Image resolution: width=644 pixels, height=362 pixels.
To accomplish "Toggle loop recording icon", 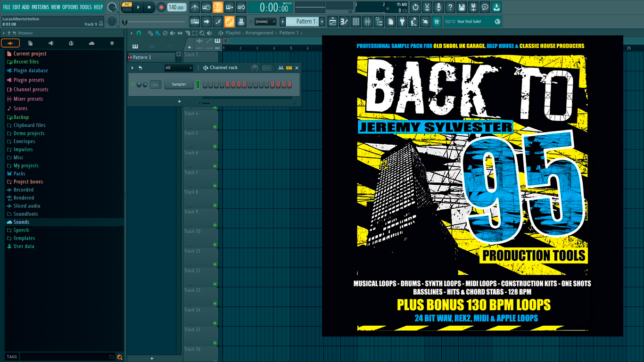I will [241, 7].
